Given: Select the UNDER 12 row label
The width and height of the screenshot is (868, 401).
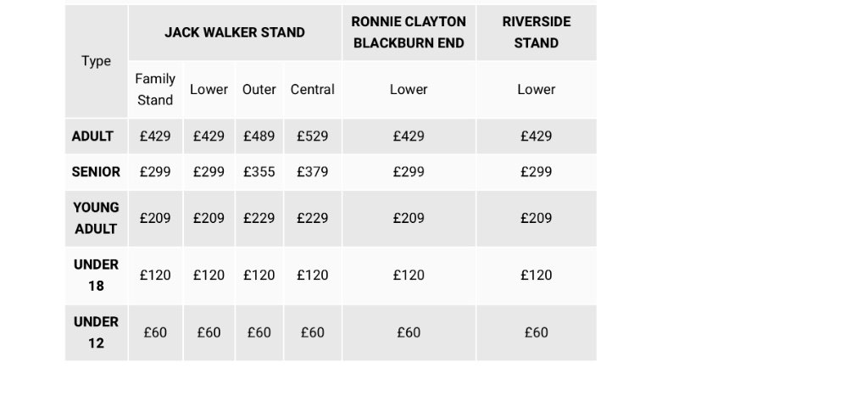Looking at the screenshot, I should tap(97, 332).
